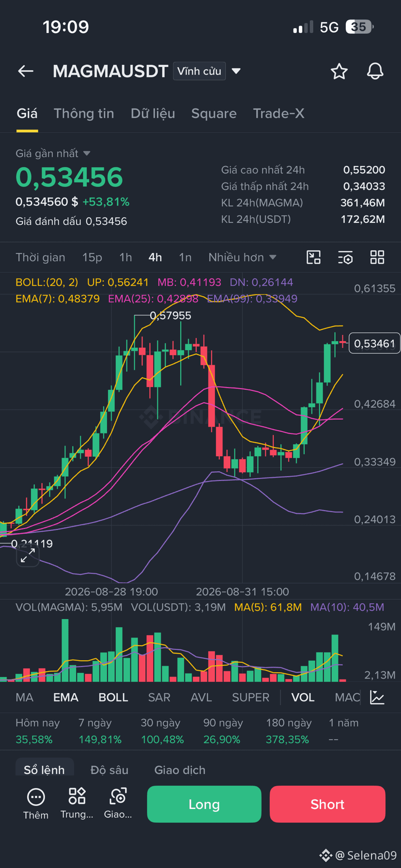Viewport: 401px width, 868px height.
Task: Switch to the Thông tin tab
Action: tap(84, 113)
